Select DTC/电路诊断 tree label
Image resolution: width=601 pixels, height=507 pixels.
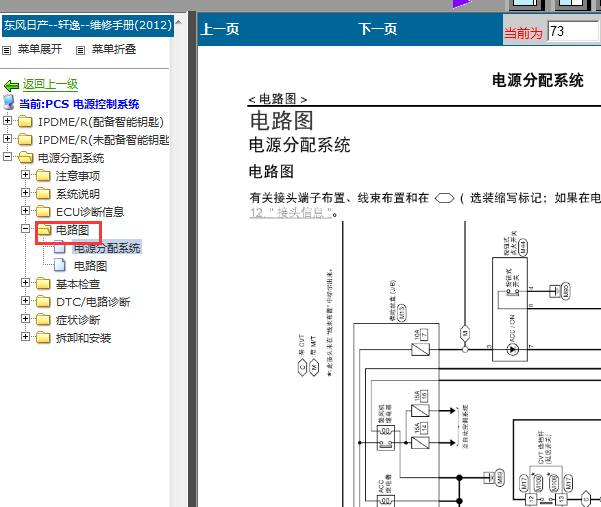(x=93, y=302)
